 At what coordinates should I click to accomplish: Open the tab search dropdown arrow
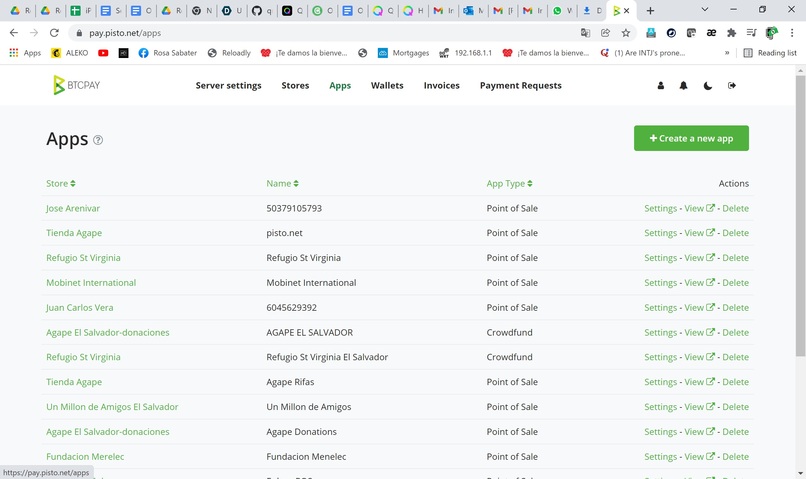[705, 10]
